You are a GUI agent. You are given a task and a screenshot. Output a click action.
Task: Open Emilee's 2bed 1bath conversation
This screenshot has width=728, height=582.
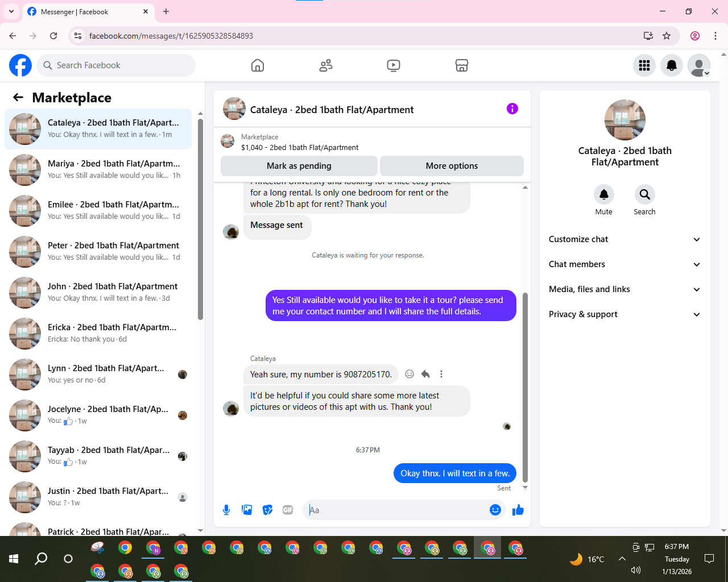coord(98,211)
